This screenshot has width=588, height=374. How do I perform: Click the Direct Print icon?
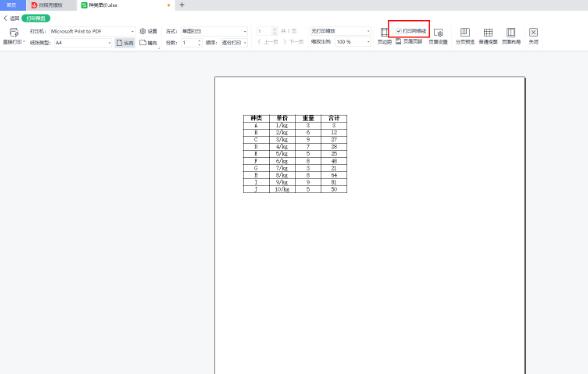coord(14,33)
